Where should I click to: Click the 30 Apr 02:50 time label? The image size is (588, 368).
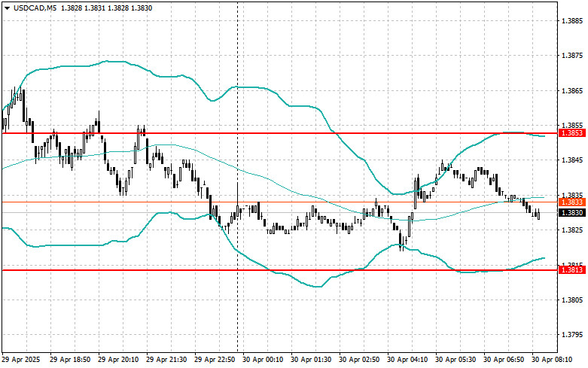pyautogui.click(x=359, y=360)
